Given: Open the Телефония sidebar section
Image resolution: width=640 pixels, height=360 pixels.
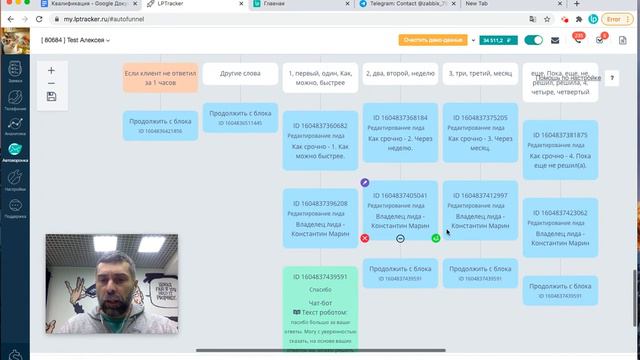Looking at the screenshot, I should pos(15,100).
